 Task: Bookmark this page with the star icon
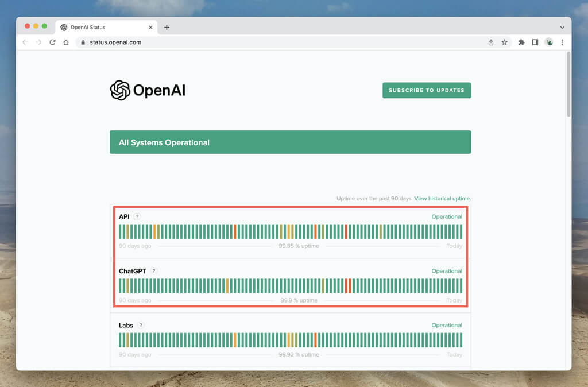(x=504, y=42)
